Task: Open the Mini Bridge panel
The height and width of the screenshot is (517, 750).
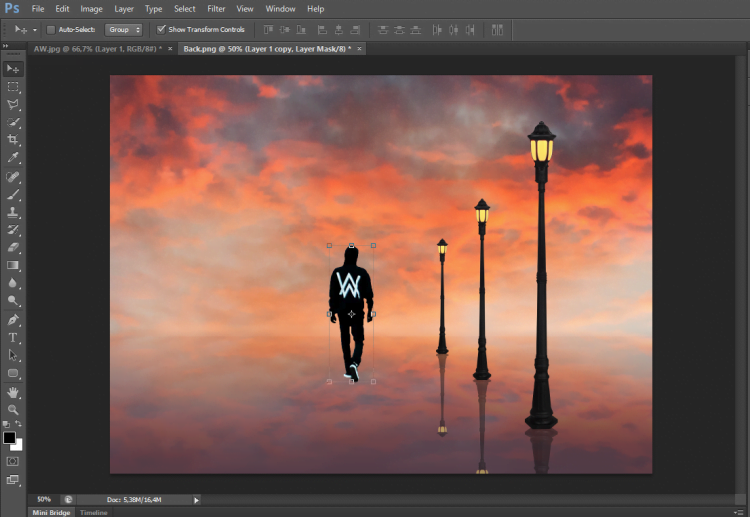Action: 52,512
